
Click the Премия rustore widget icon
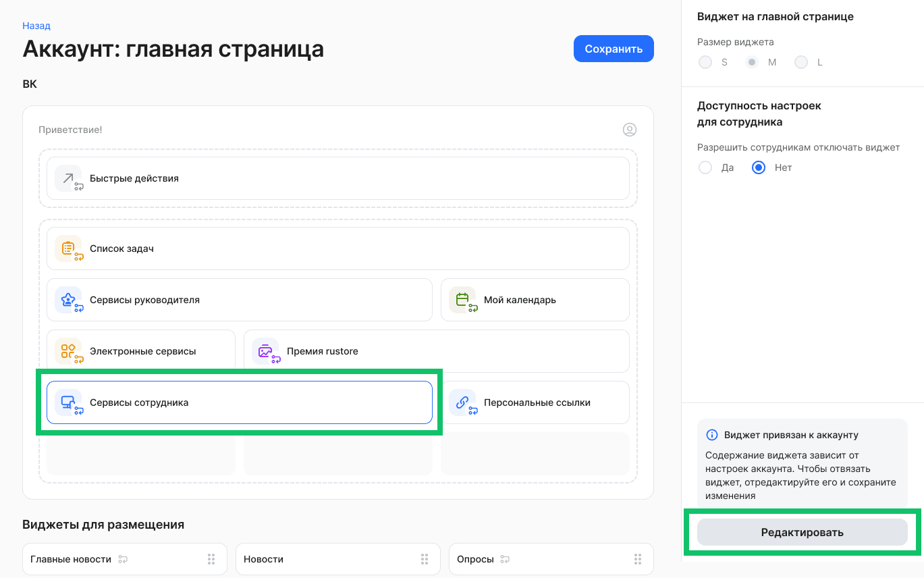(265, 351)
